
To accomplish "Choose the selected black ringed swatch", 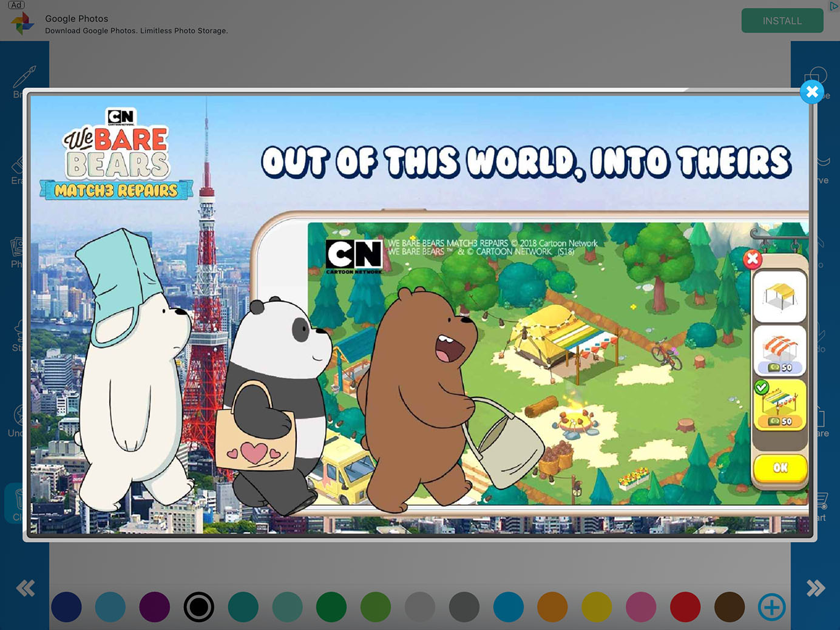I will (199, 606).
